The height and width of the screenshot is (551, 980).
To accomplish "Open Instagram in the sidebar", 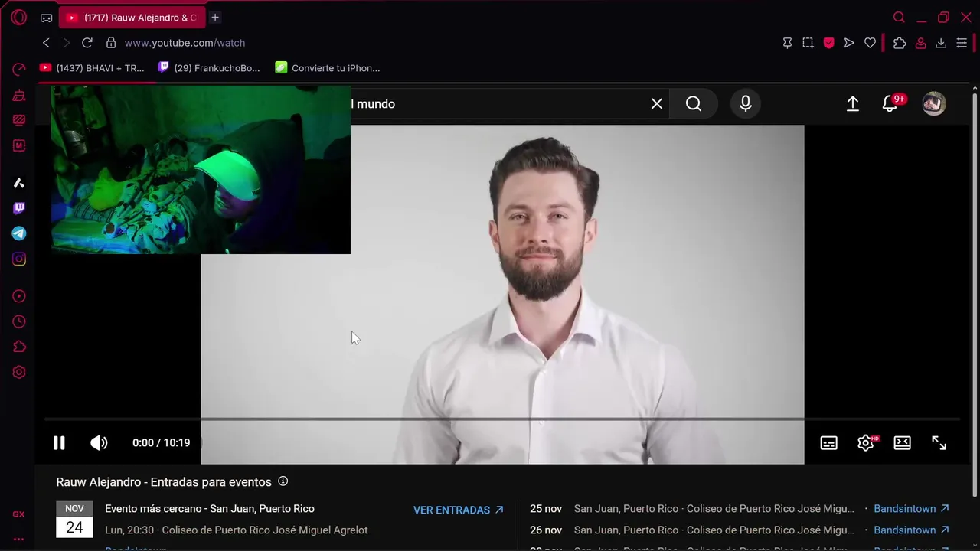I will click(x=19, y=259).
